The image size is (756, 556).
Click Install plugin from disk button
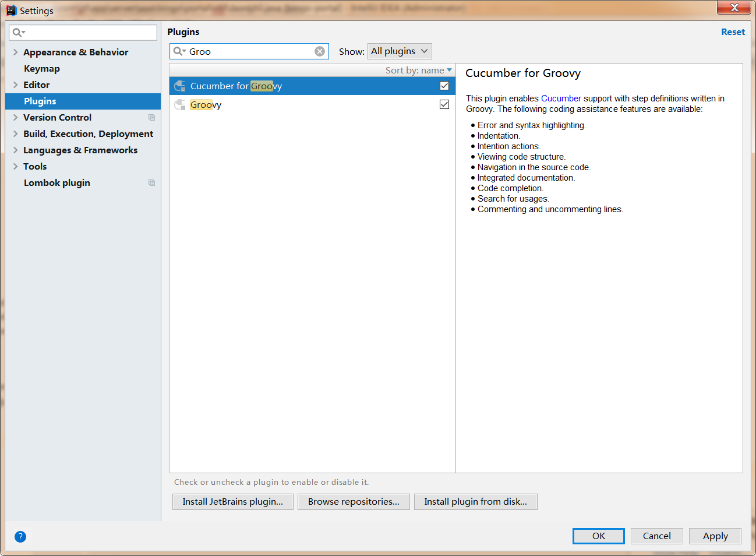[x=475, y=502]
